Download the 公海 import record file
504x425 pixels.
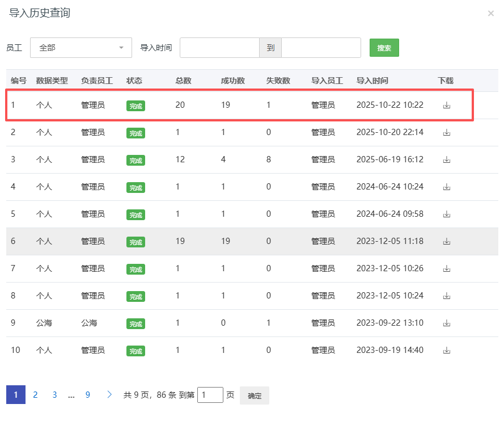(446, 323)
